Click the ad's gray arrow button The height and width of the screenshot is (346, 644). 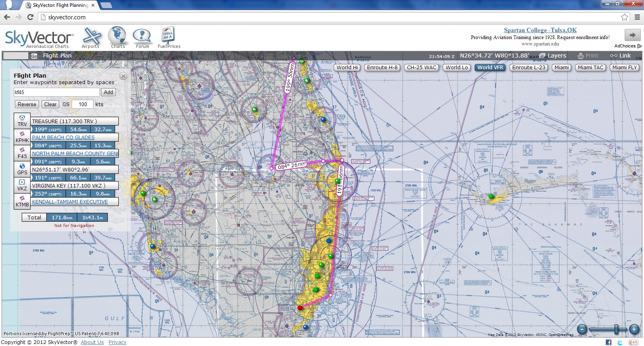click(632, 35)
